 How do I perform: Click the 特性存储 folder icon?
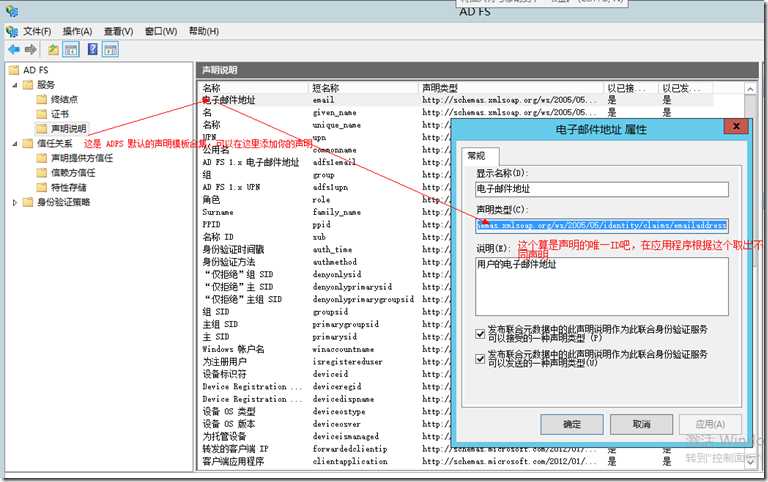(x=42, y=188)
